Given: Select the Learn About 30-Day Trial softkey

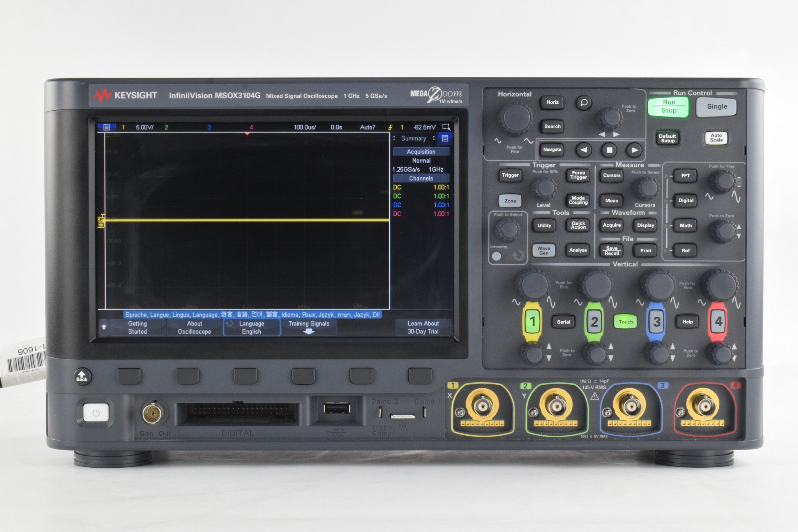Looking at the screenshot, I should click(x=423, y=327).
